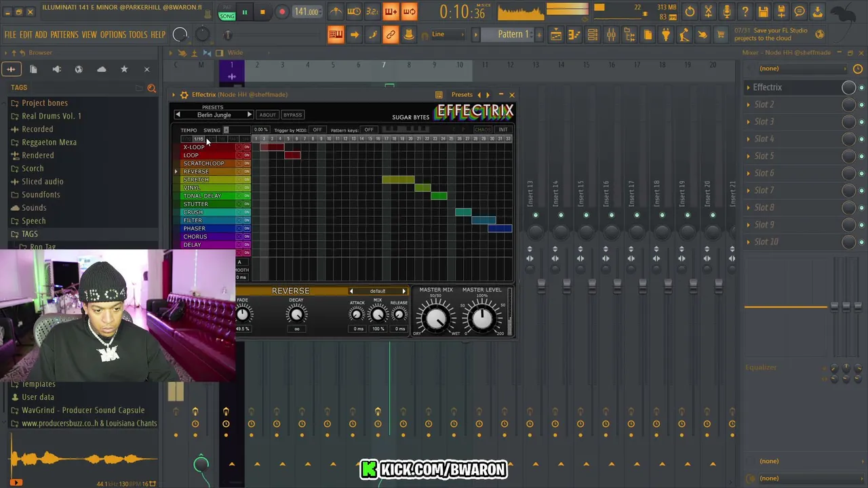Open the Mixer view icon
The height and width of the screenshot is (488, 868).
(x=611, y=35)
